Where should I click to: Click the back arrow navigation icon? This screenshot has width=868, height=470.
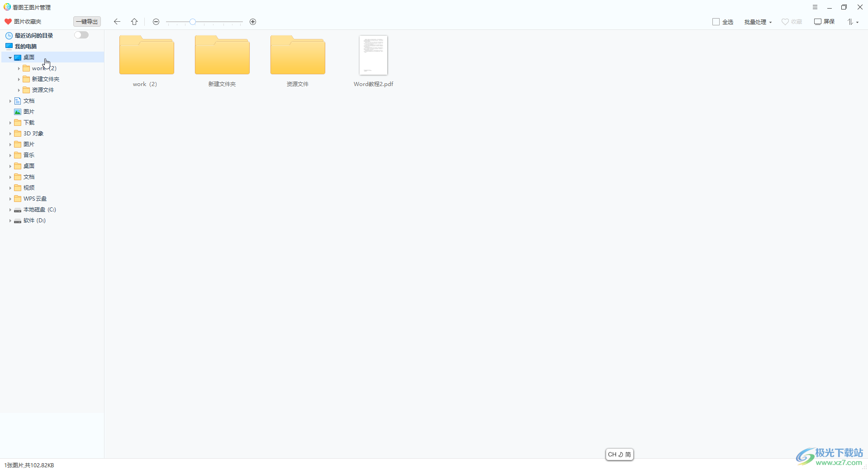(x=117, y=22)
